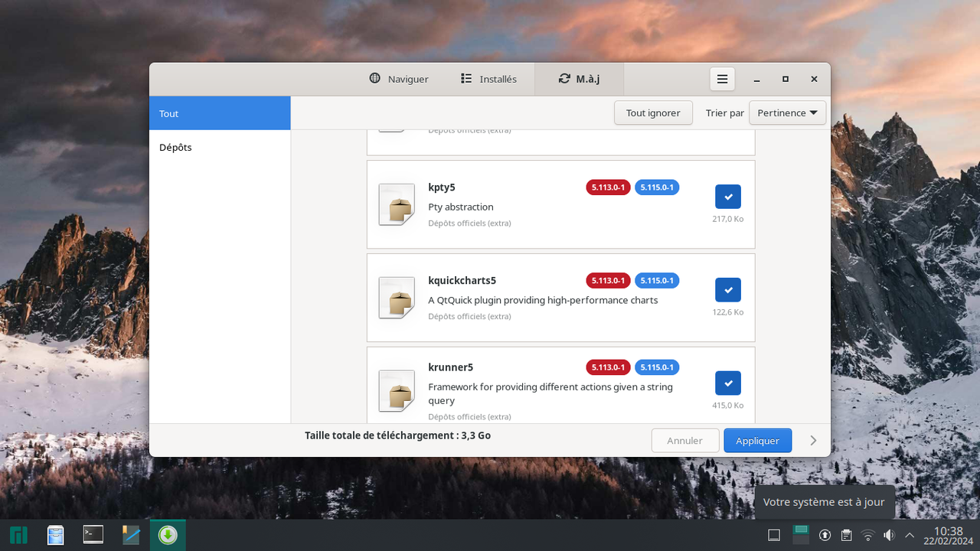Click the krunner5 package icon
This screenshot has width=980, height=551.
[x=397, y=391]
